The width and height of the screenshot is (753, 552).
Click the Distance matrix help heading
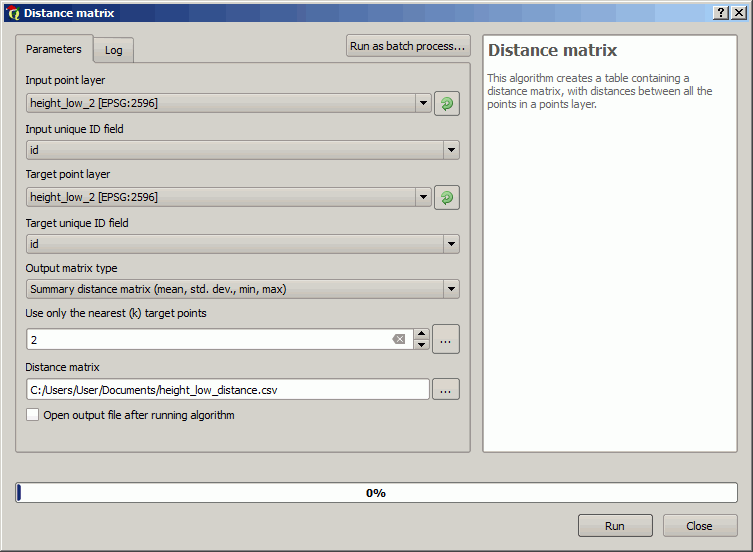coord(552,50)
